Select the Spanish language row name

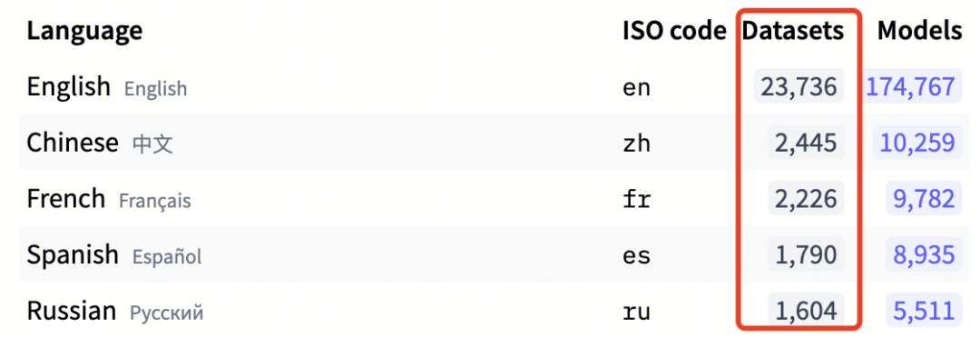[72, 254]
